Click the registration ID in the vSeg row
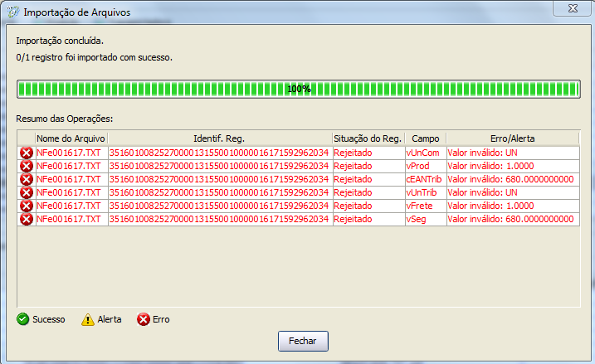This screenshot has width=595, height=364. tap(219, 219)
